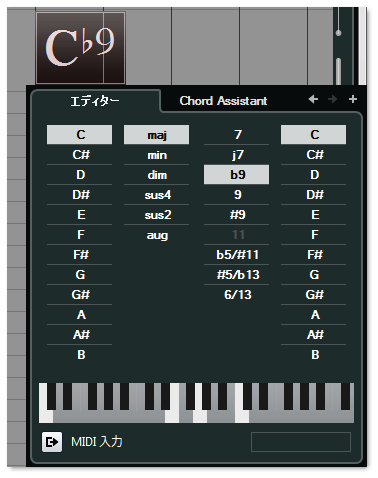
Task: Click the back arrow in the editor header
Action: (x=313, y=99)
